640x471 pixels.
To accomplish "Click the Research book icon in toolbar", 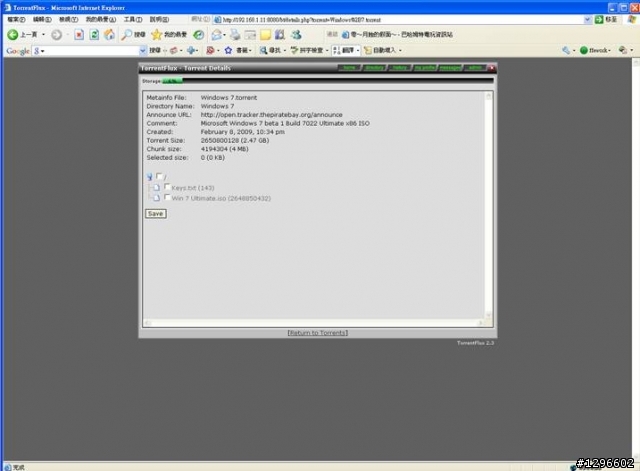I will pyautogui.click(x=280, y=35).
